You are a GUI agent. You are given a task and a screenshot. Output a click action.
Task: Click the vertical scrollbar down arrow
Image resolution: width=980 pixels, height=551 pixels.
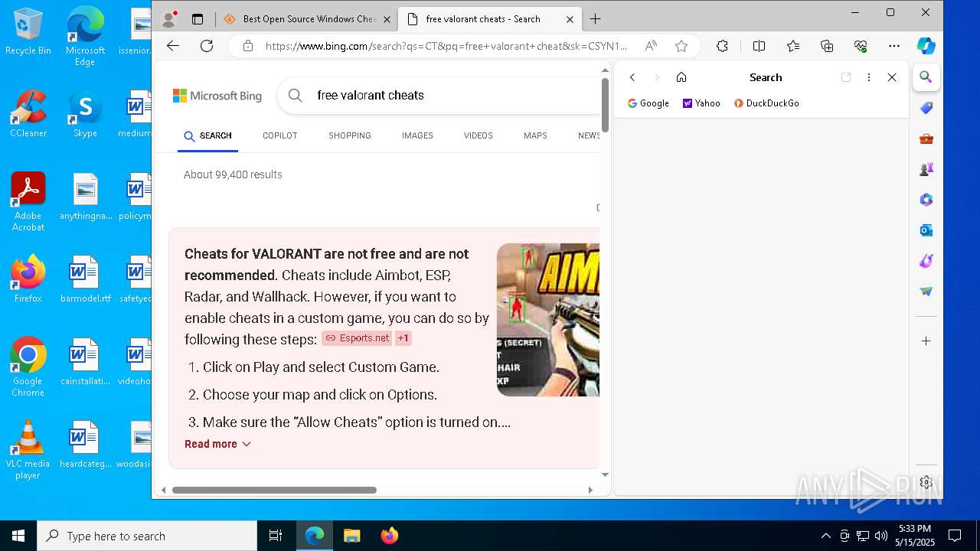point(605,474)
